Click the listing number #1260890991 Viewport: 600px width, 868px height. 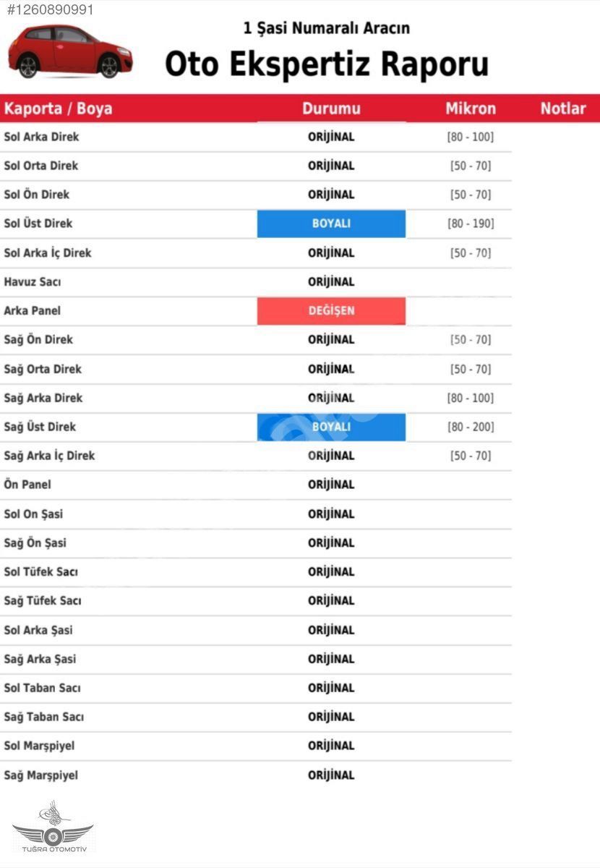(47, 9)
